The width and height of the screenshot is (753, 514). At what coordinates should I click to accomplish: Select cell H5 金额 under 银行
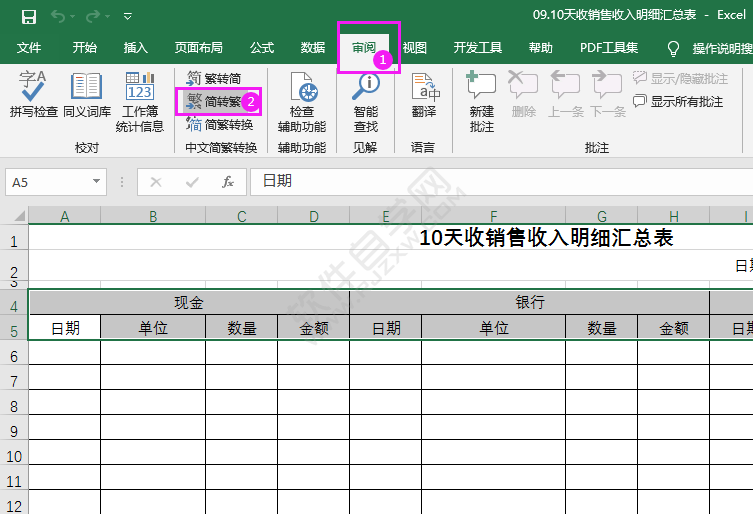tap(674, 328)
